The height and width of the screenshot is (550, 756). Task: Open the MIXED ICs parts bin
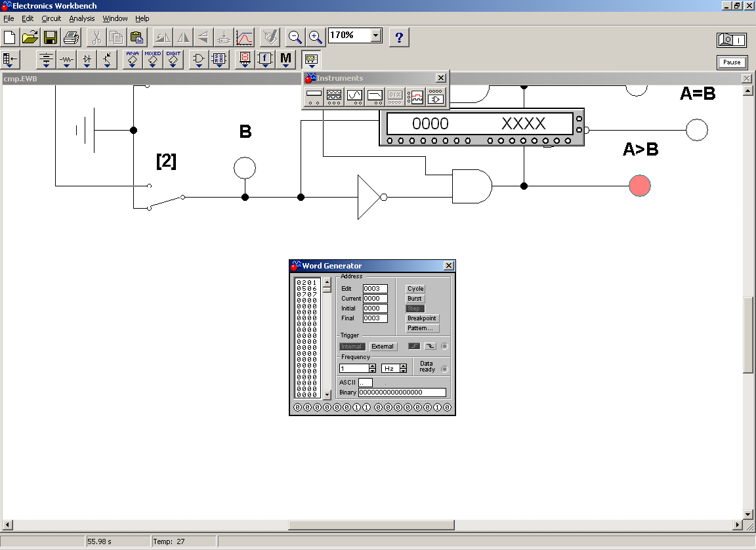click(152, 60)
